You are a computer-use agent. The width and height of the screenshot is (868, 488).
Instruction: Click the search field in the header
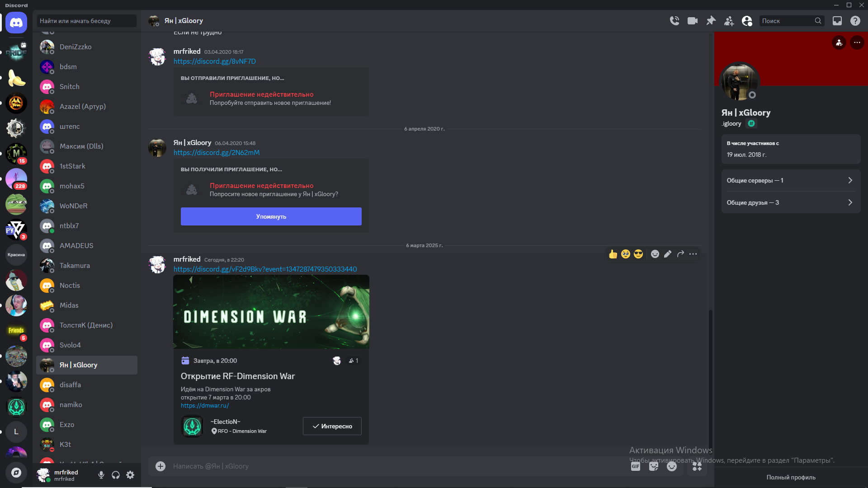pos(792,21)
